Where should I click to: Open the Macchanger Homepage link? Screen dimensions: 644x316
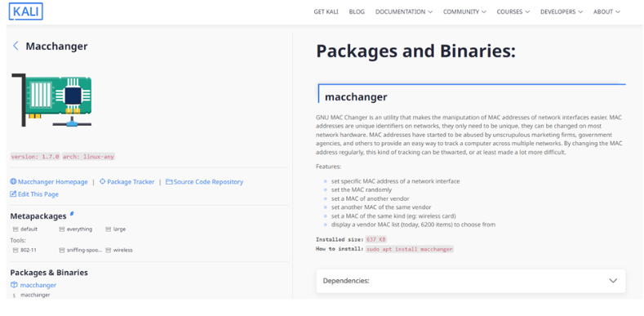click(52, 181)
